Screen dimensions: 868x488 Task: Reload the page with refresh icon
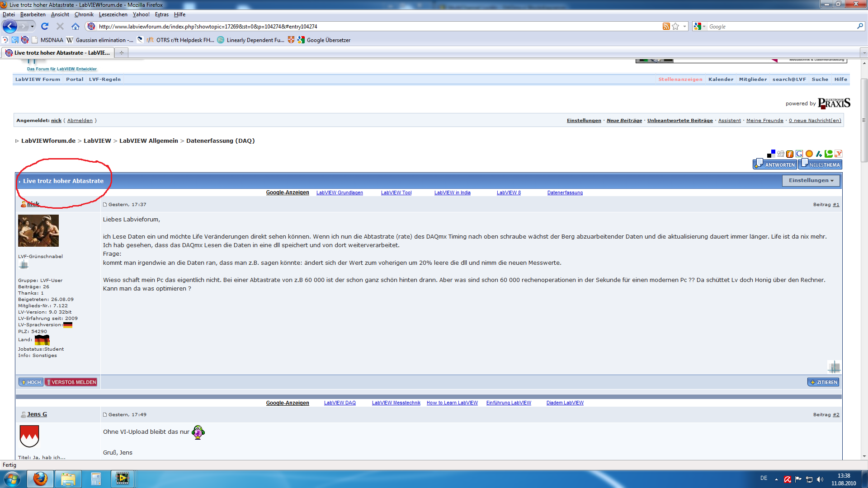[x=44, y=26]
